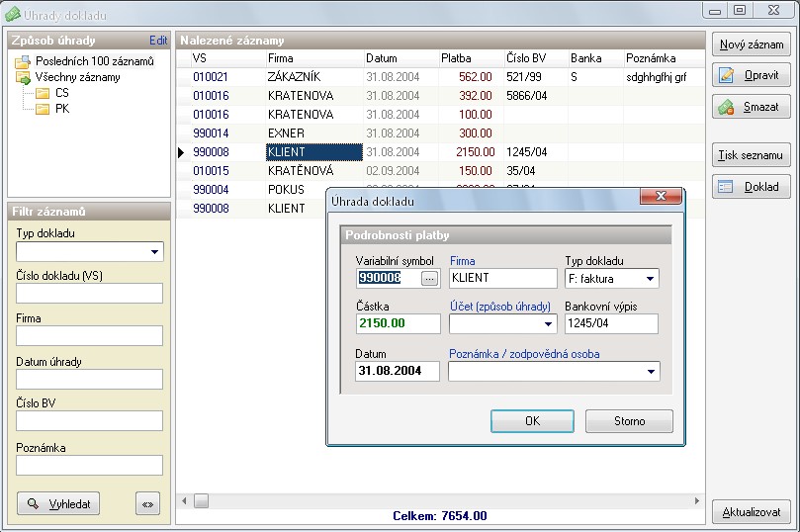Image resolution: width=800 pixels, height=532 pixels.
Task: Open the variabilní symbol lookup ellipsis button
Action: (429, 279)
